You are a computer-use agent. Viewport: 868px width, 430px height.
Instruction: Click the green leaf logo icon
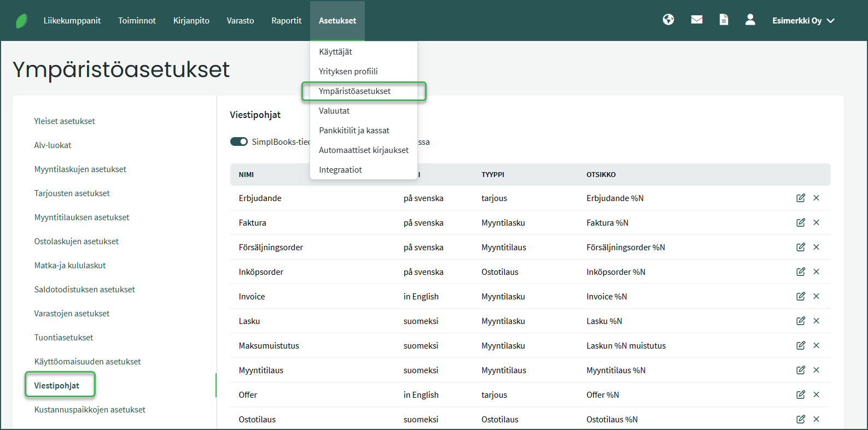click(x=21, y=21)
